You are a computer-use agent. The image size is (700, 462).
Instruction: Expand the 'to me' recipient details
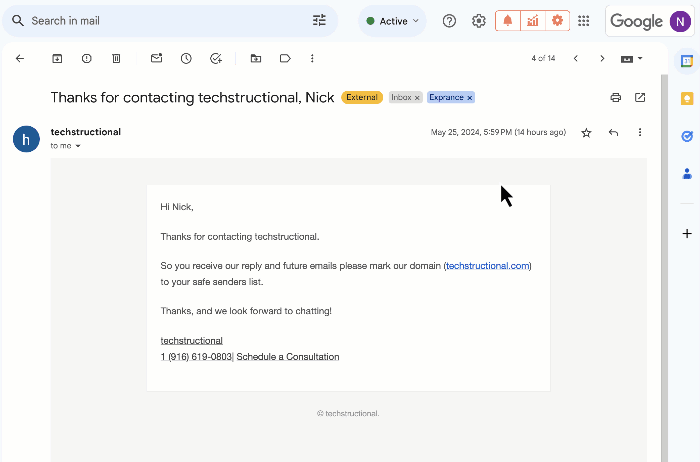coord(78,146)
